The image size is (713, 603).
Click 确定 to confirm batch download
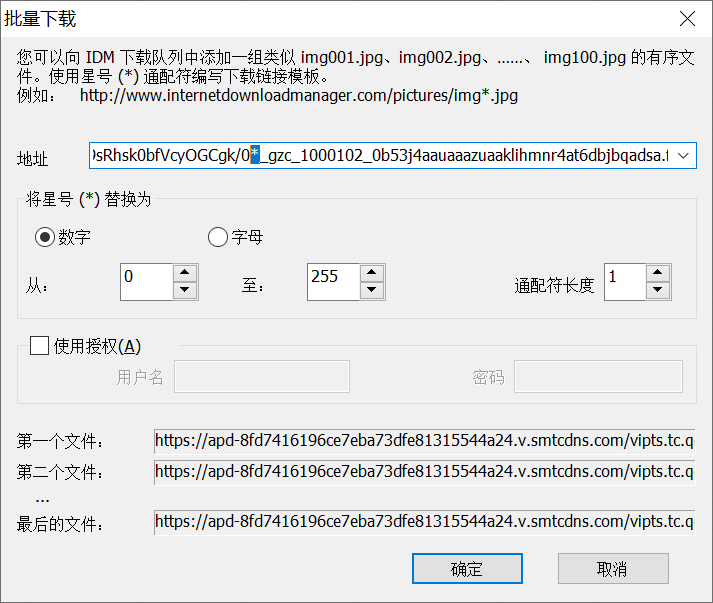467,569
